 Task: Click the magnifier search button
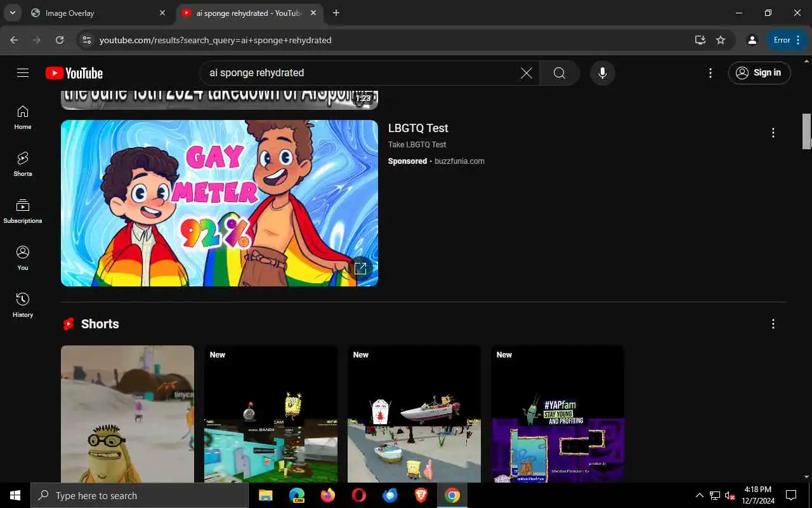[x=559, y=73]
